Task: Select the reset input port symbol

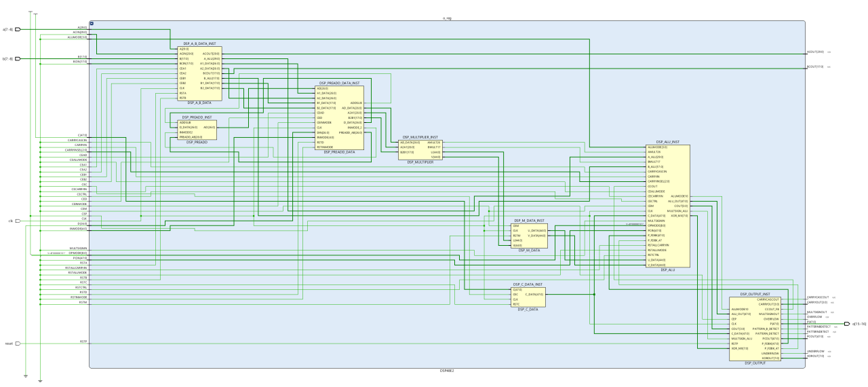Action: (18, 344)
